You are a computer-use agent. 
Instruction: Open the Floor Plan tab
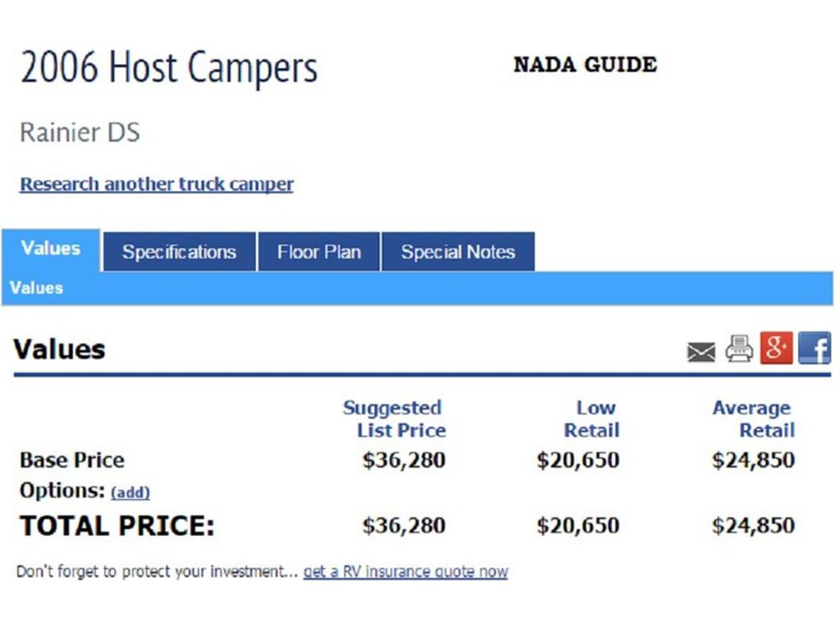[x=319, y=252]
